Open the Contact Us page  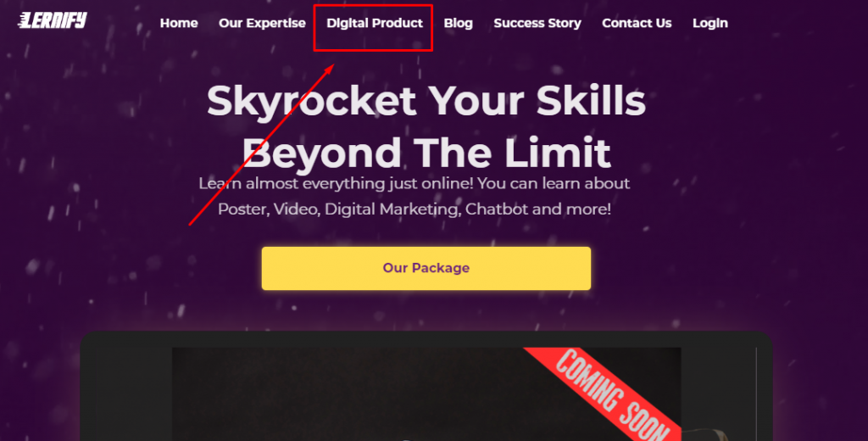click(x=637, y=23)
